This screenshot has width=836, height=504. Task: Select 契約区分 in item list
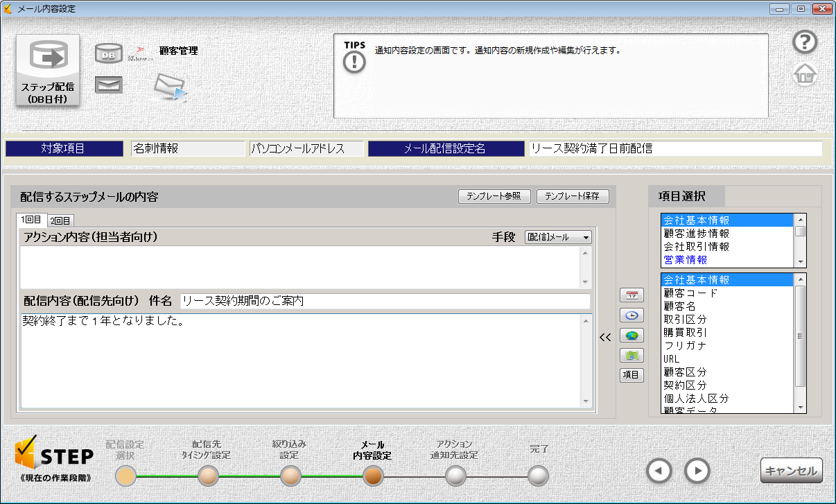727,385
